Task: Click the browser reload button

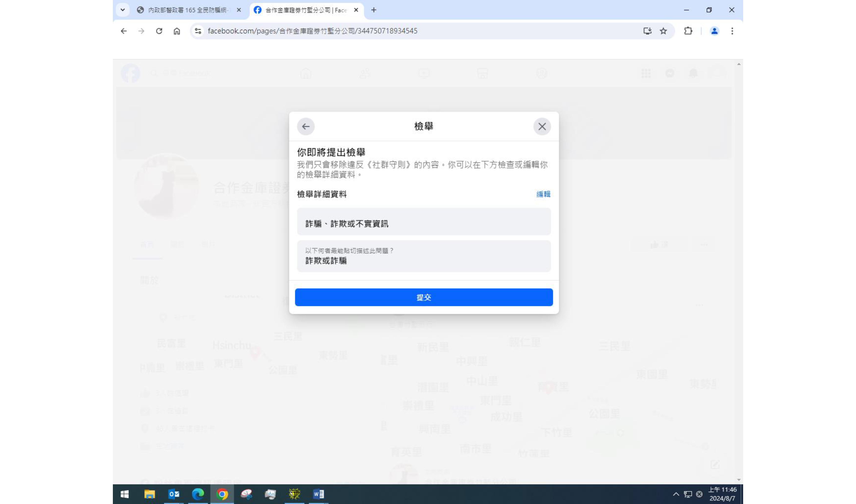Action: (159, 31)
